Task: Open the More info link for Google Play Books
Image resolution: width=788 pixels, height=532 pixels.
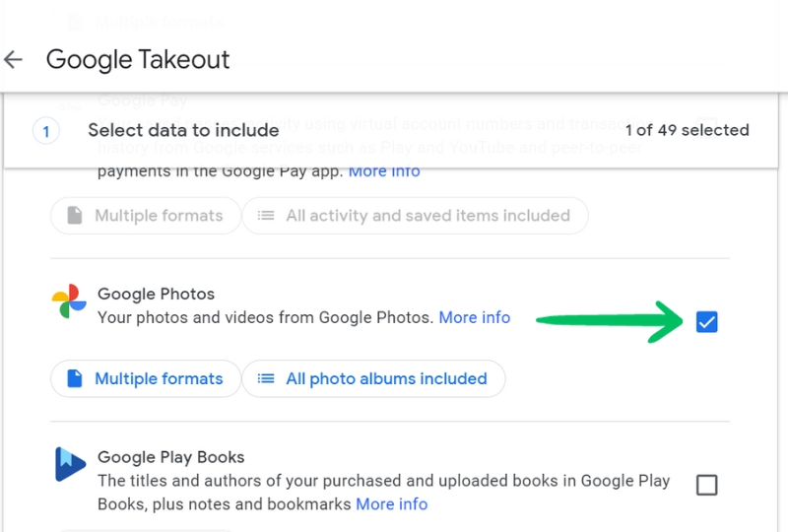Action: coord(392,503)
